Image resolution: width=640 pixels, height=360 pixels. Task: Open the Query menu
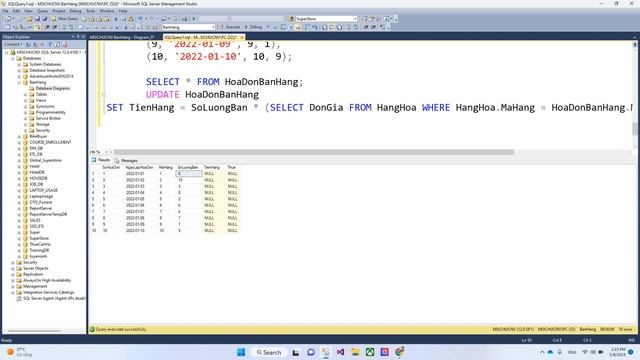tap(42, 11)
